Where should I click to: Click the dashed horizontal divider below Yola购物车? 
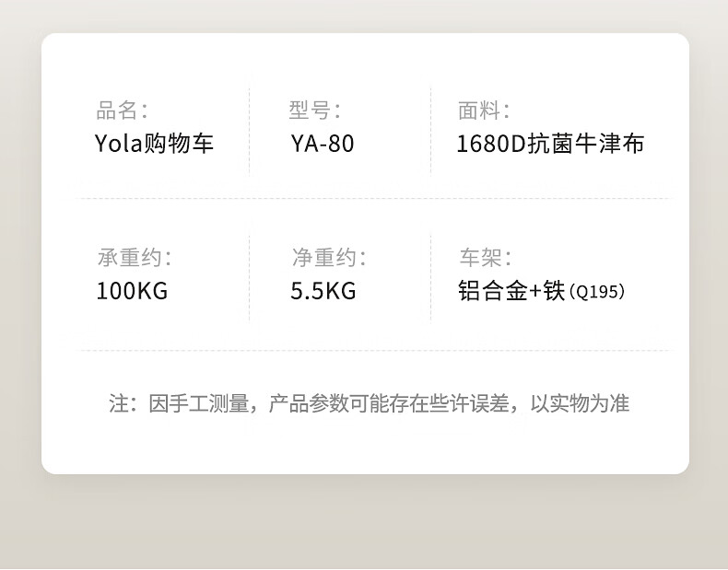tap(369, 198)
